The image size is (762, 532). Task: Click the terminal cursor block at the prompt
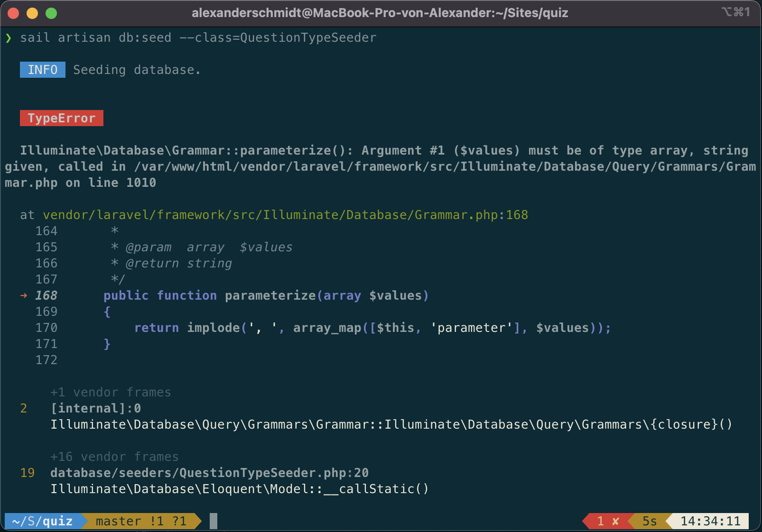(x=214, y=521)
